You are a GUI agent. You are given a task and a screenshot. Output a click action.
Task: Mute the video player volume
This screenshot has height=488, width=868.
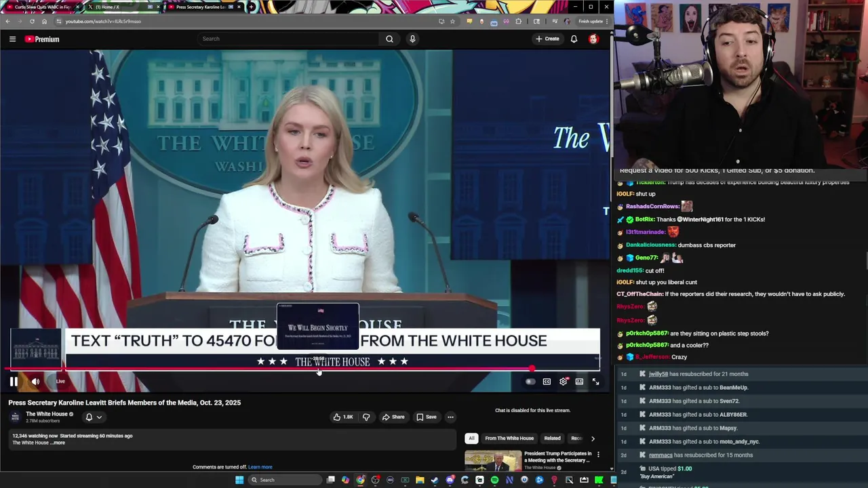[35, 382]
